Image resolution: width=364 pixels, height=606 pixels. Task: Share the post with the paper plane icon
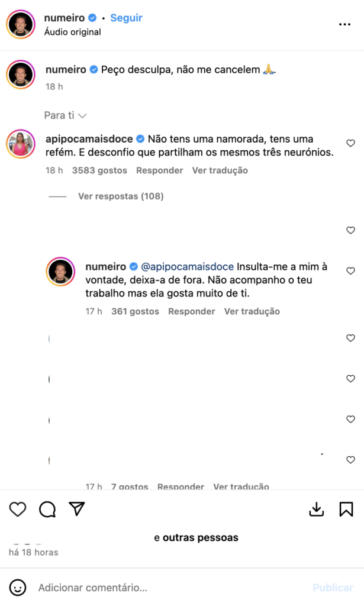[x=76, y=508]
